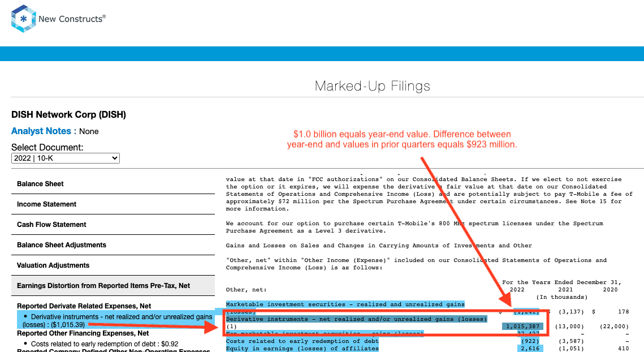Open the Select Document dropdown showing 2022 | 10-K
The width and height of the screenshot is (644, 352).
pyautogui.click(x=65, y=158)
